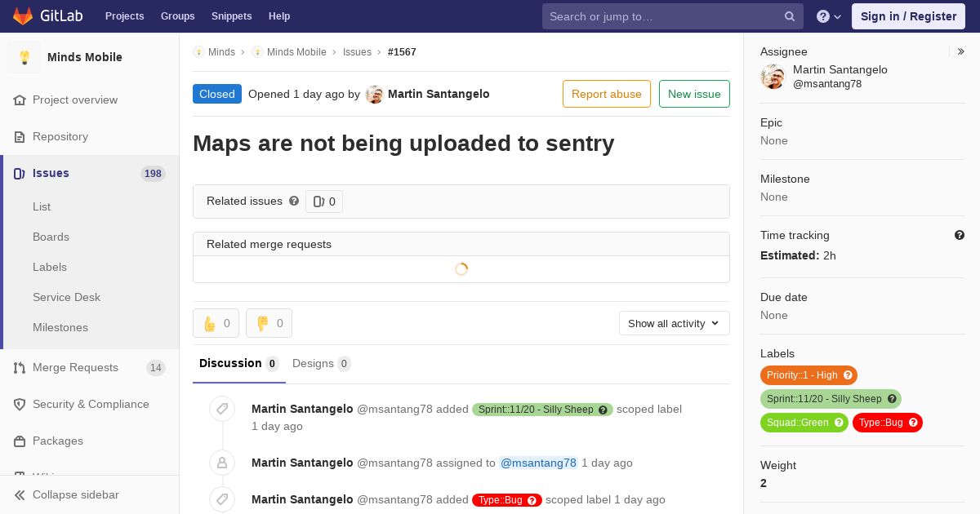Focus the Search or jump to field

pos(673,16)
